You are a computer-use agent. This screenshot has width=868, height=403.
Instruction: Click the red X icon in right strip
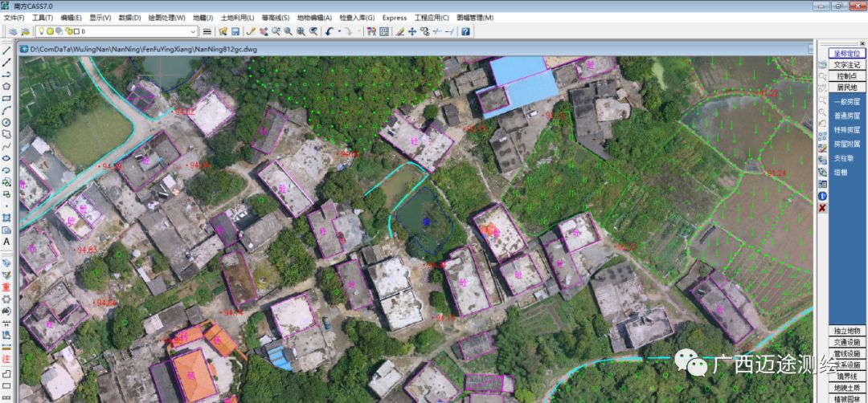coord(822,208)
